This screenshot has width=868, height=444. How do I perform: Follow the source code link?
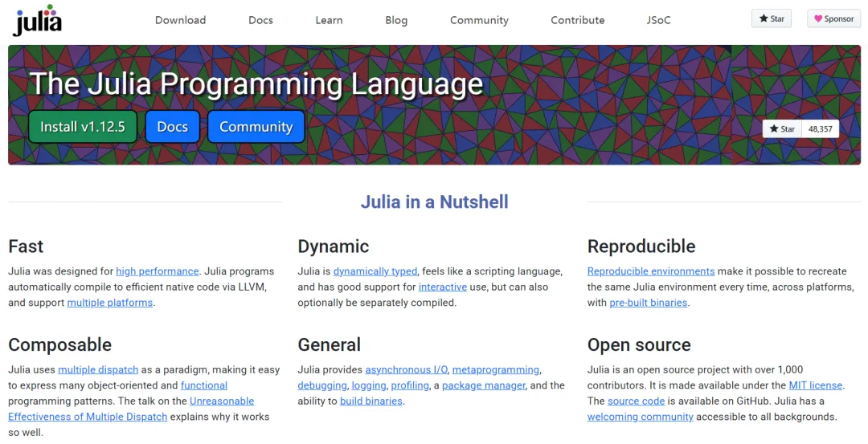tap(636, 401)
